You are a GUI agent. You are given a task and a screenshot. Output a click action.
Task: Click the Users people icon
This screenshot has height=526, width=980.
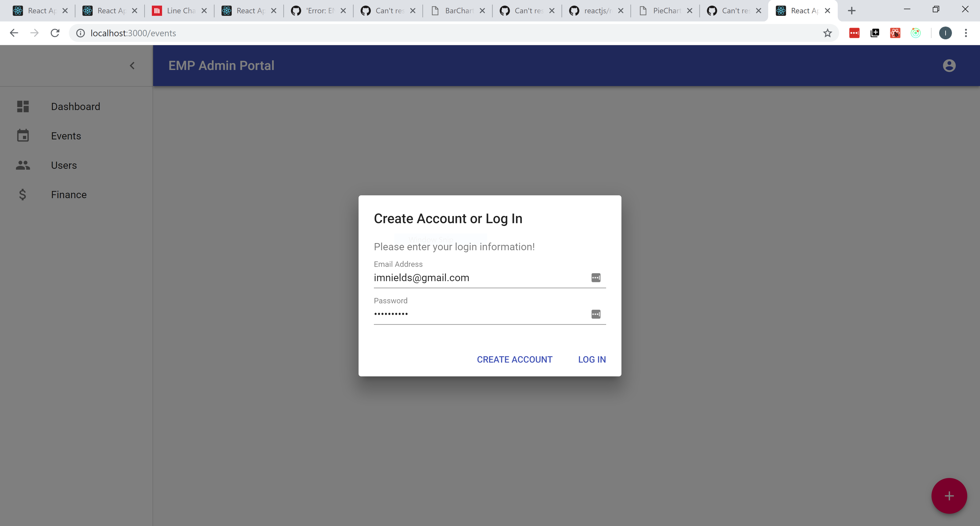(x=23, y=165)
